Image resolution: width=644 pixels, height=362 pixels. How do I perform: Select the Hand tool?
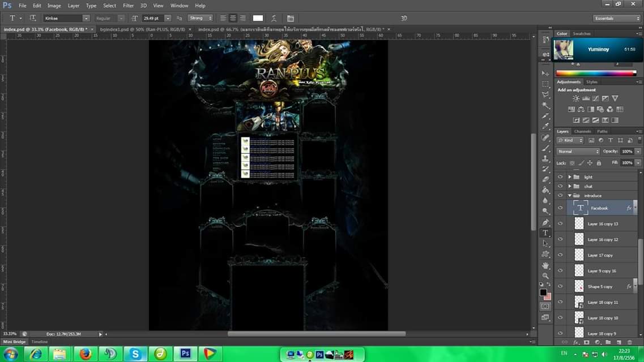click(x=546, y=265)
